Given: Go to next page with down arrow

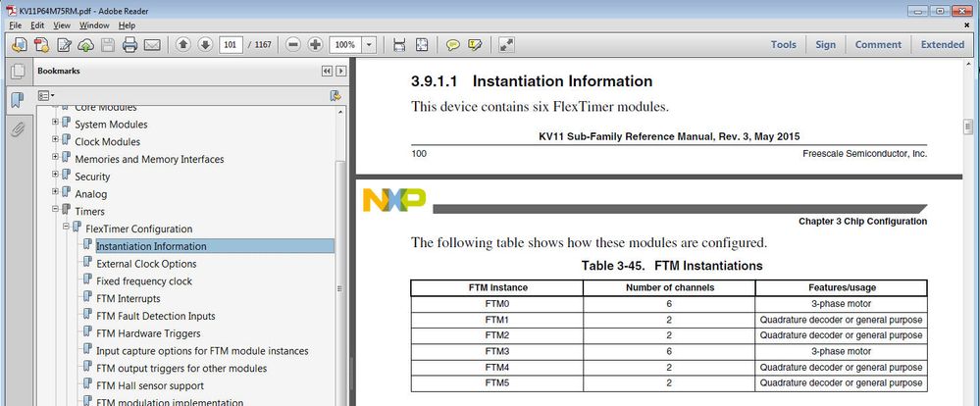Looking at the screenshot, I should point(205,44).
